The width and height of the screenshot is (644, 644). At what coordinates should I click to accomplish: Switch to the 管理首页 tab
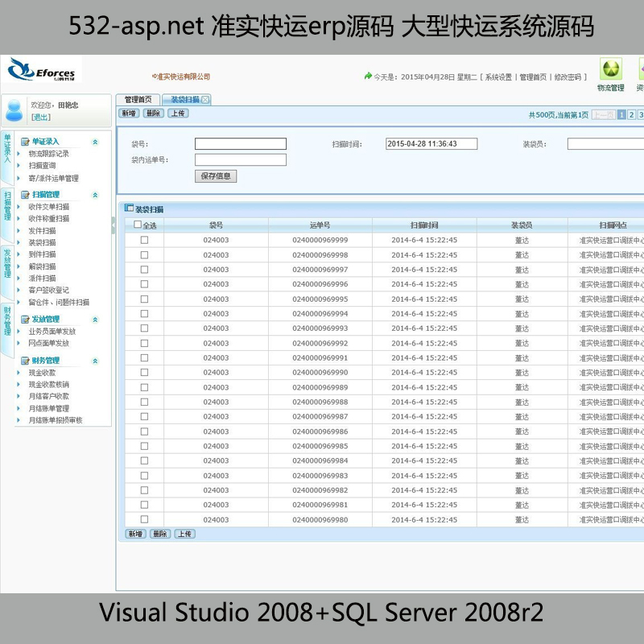click(138, 100)
